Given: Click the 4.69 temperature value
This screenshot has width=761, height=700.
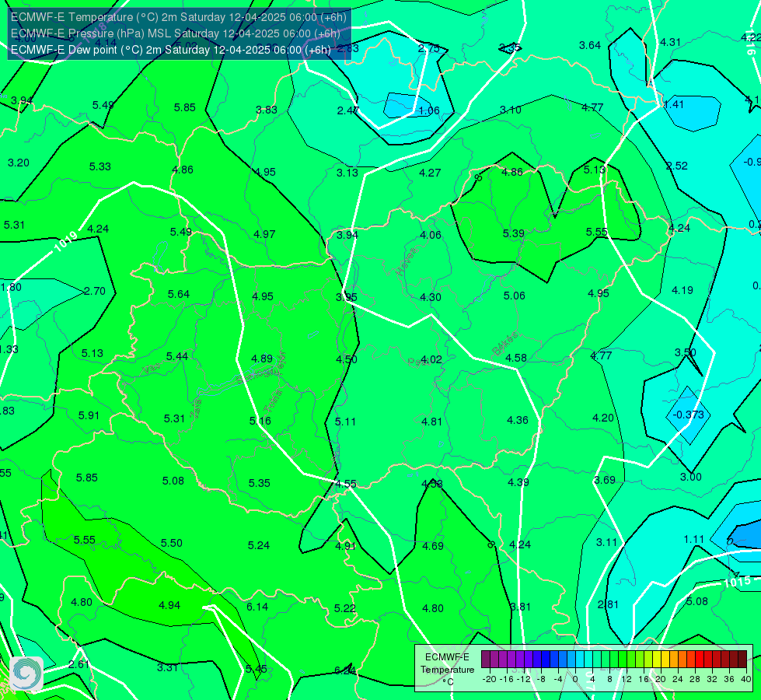Looking at the screenshot, I should coord(433,547).
